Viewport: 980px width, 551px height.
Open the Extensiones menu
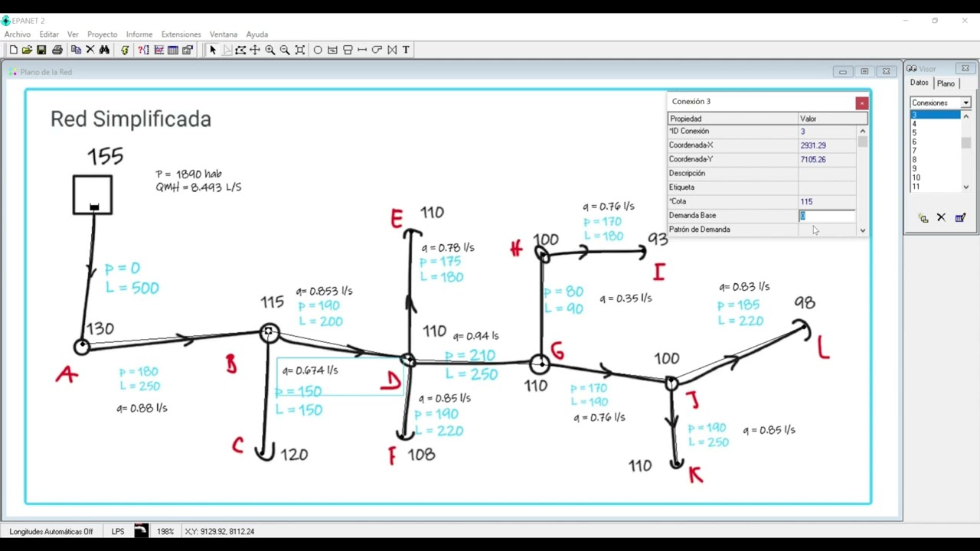181,34
